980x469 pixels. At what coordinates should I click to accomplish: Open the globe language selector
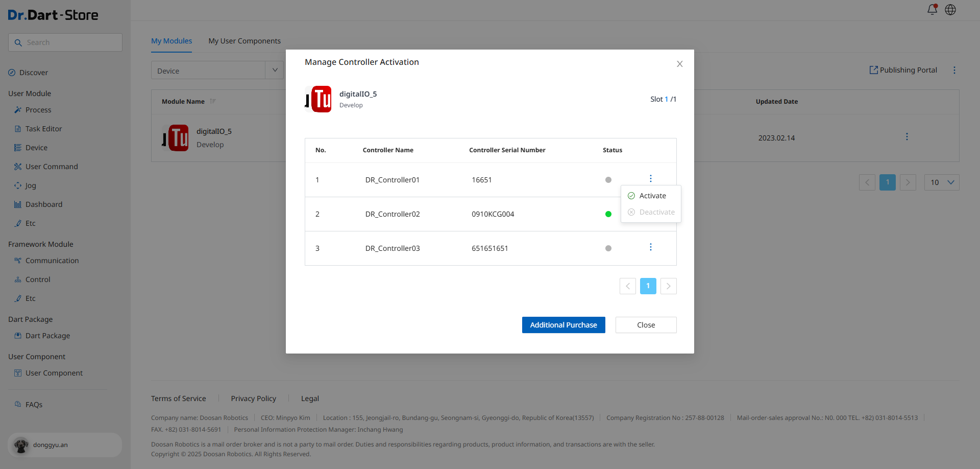tap(950, 10)
